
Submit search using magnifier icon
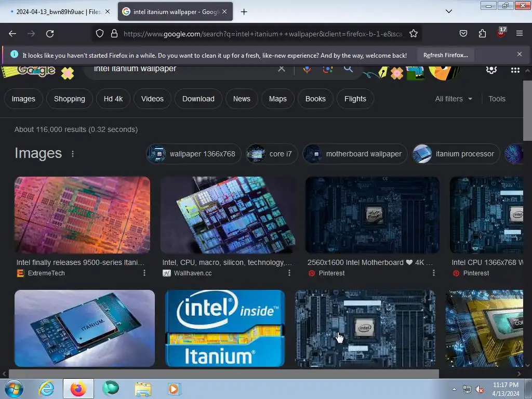pyautogui.click(x=348, y=69)
